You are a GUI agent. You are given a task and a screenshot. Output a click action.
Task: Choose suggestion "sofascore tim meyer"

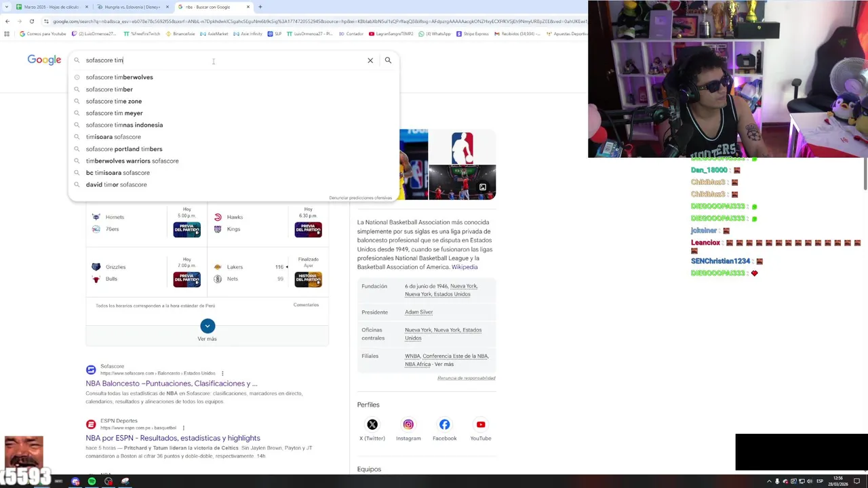[x=234, y=113]
